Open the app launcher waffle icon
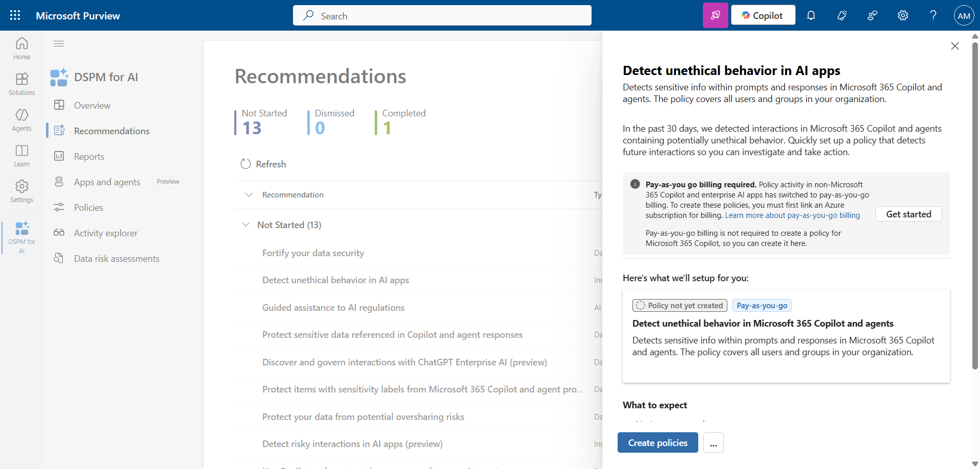 [x=15, y=15]
